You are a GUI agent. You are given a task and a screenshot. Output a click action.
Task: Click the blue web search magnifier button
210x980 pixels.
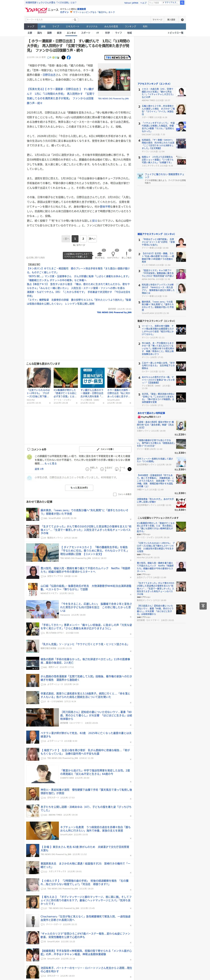coord(182,3)
